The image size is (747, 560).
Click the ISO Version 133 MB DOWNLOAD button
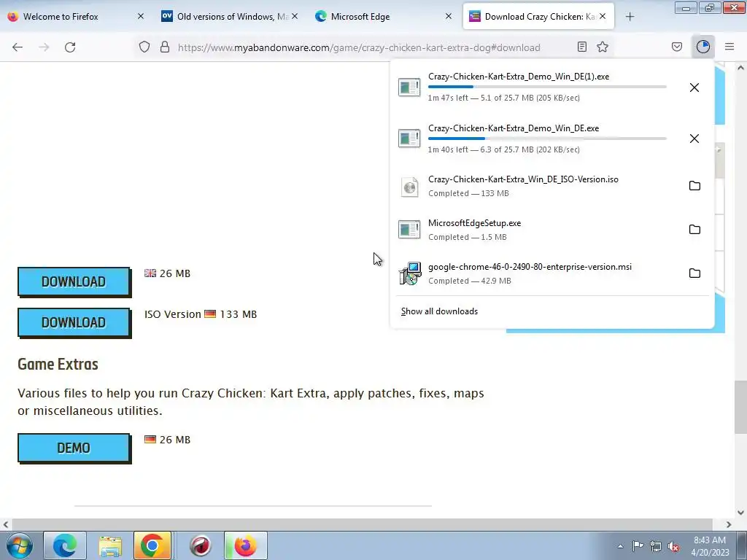pos(74,323)
